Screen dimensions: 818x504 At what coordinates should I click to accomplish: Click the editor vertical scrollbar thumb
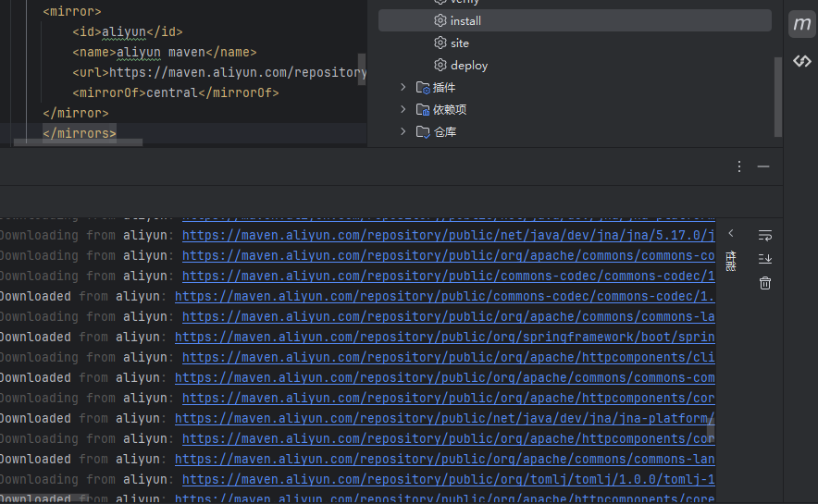coord(362,68)
